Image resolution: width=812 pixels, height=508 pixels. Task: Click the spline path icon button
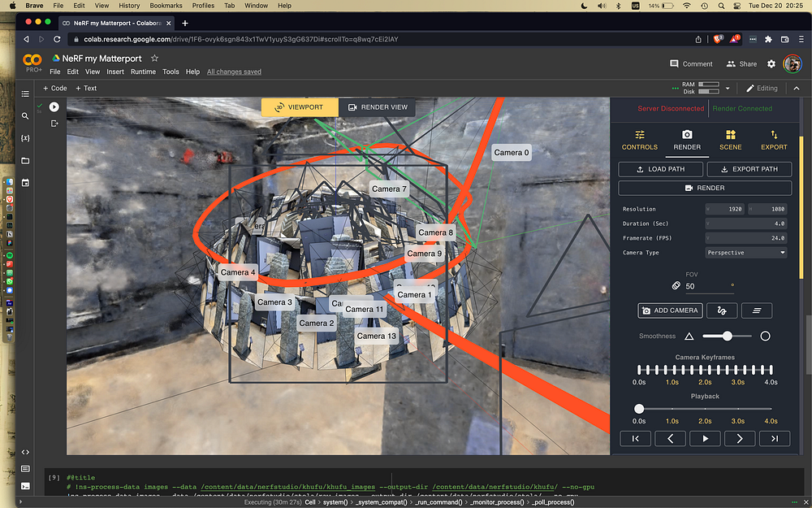721,310
